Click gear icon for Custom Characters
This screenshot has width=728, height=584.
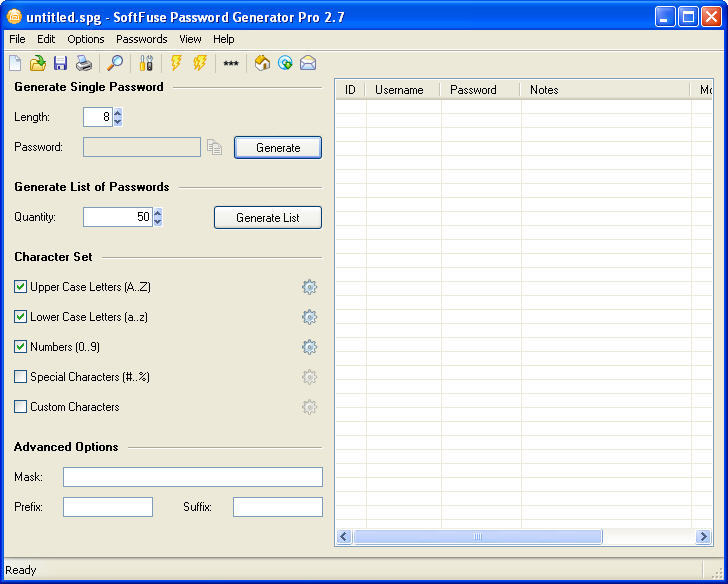[x=309, y=407]
